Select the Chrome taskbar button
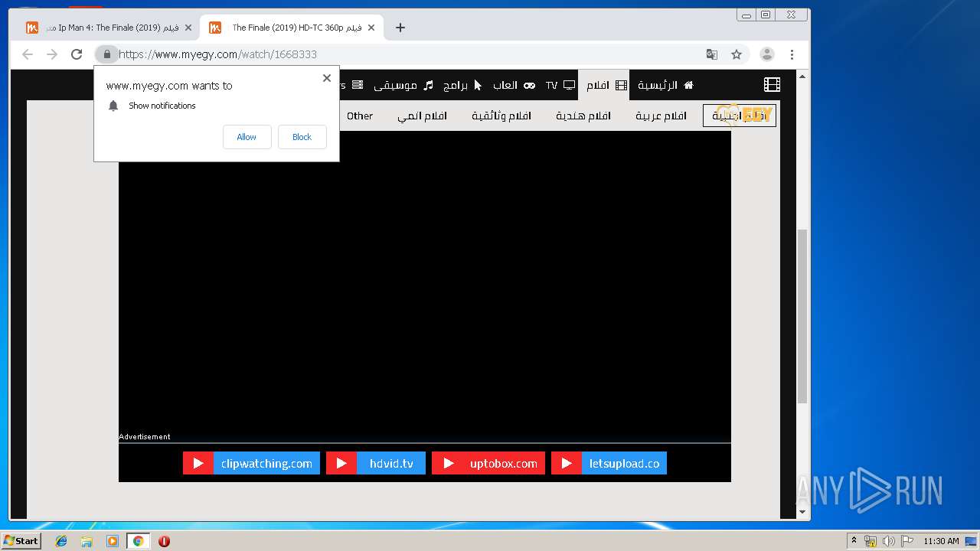This screenshot has width=980, height=551. tap(138, 541)
